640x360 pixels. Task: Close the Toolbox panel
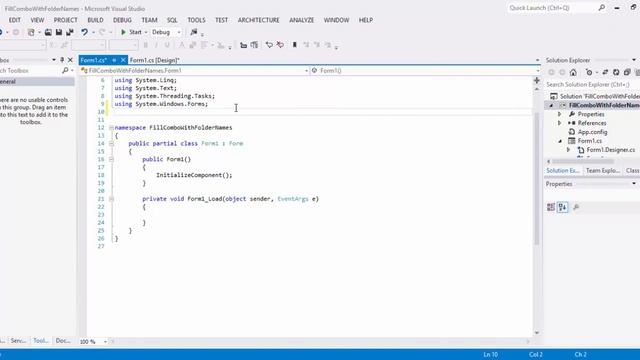[x=70, y=60]
